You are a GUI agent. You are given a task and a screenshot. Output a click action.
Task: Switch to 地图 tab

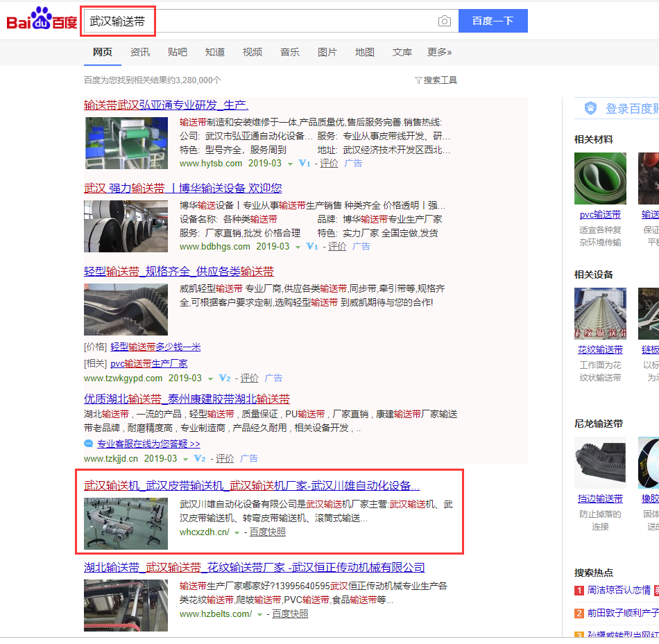[x=365, y=52]
